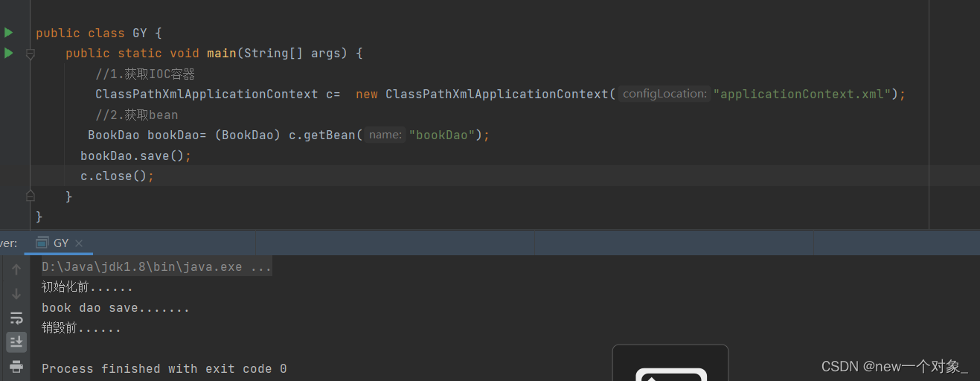Click console line 销毁前

pyautogui.click(x=81, y=327)
